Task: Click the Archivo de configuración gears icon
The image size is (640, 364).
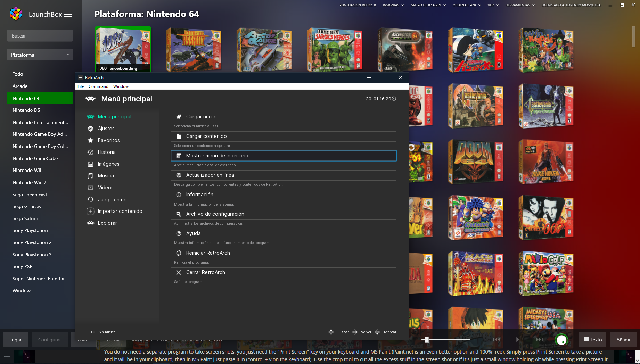Action: coord(179,214)
